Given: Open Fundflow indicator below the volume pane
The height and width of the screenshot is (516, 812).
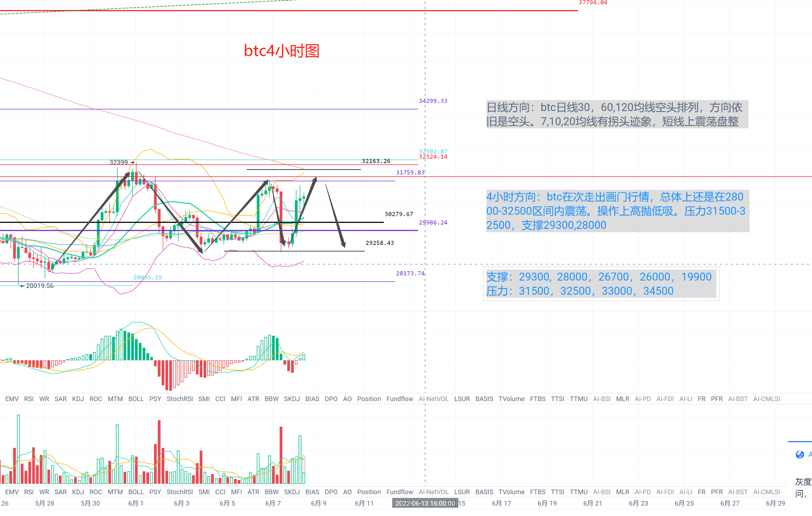Looking at the screenshot, I should [x=400, y=492].
